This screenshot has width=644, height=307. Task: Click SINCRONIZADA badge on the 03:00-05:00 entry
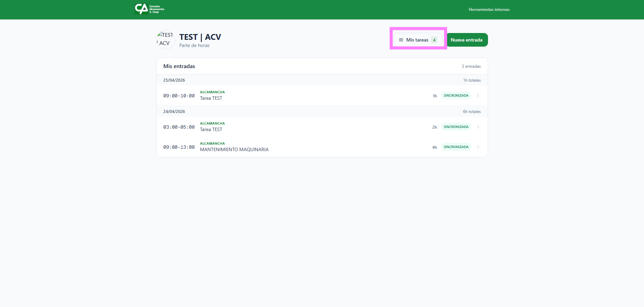(456, 127)
